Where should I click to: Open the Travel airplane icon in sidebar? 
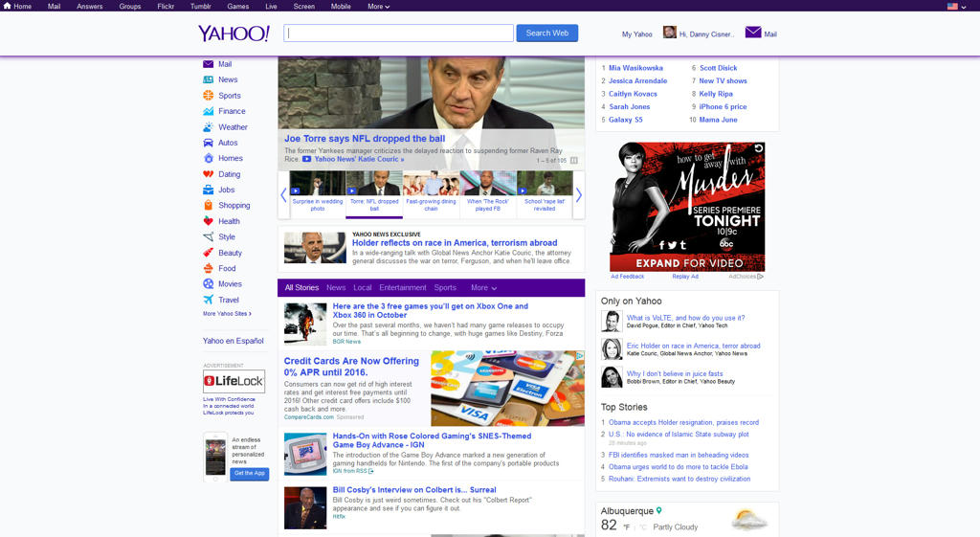pyautogui.click(x=209, y=300)
